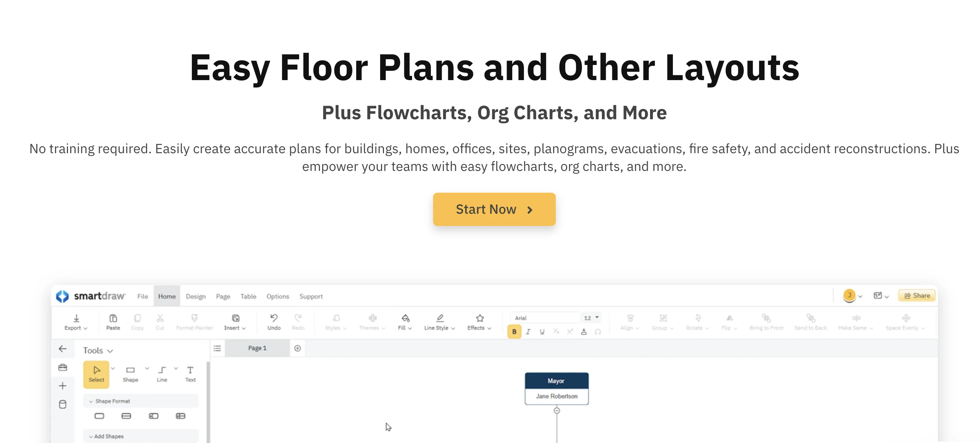Screen dimensions: 980x443
Task: Click the Start Now button
Action: pyautogui.click(x=494, y=209)
